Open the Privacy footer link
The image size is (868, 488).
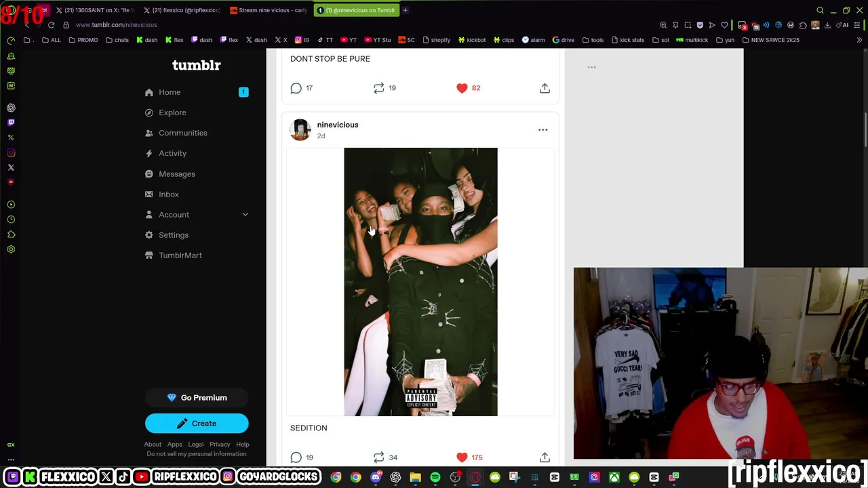[x=220, y=445]
